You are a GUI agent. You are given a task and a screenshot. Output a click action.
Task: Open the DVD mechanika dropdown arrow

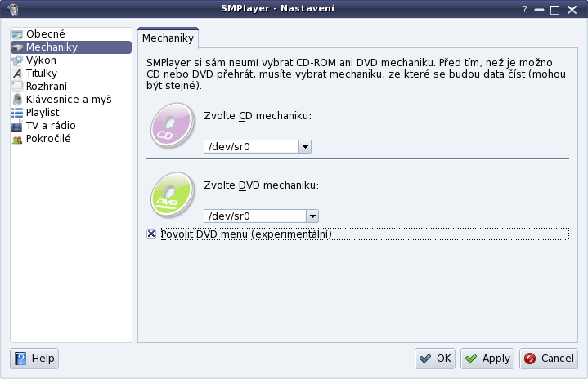(312, 216)
